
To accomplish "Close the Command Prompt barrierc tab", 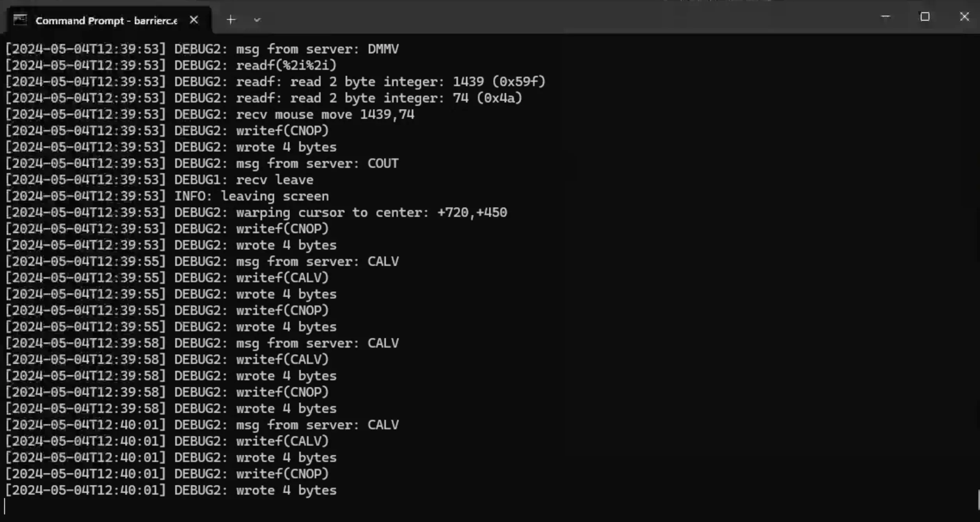I will point(194,20).
